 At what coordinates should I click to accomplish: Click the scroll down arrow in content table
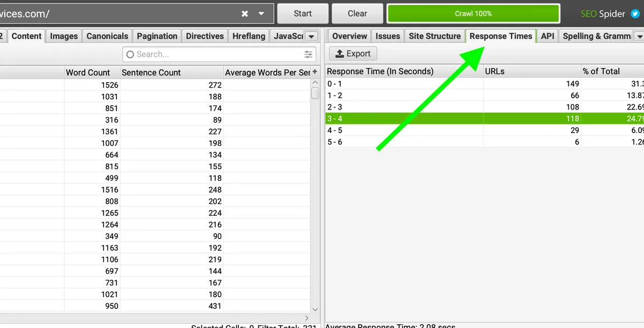click(x=315, y=309)
